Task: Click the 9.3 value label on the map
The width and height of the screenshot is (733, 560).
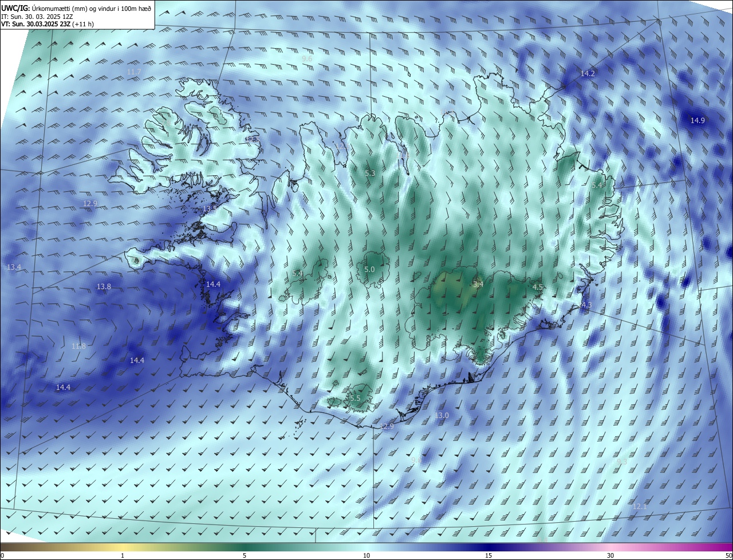Action: (x=622, y=461)
